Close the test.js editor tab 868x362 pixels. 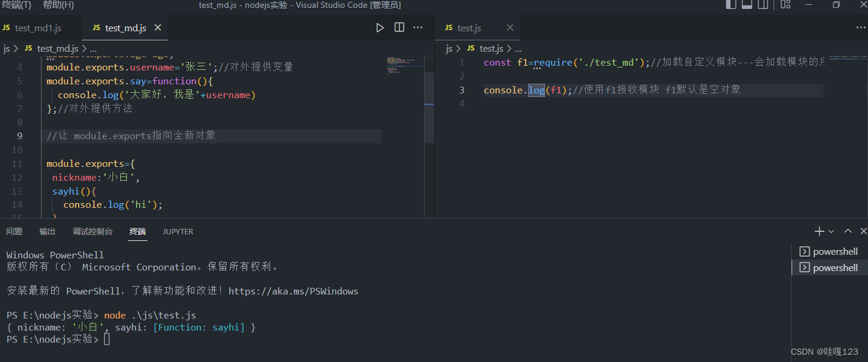click(x=510, y=28)
